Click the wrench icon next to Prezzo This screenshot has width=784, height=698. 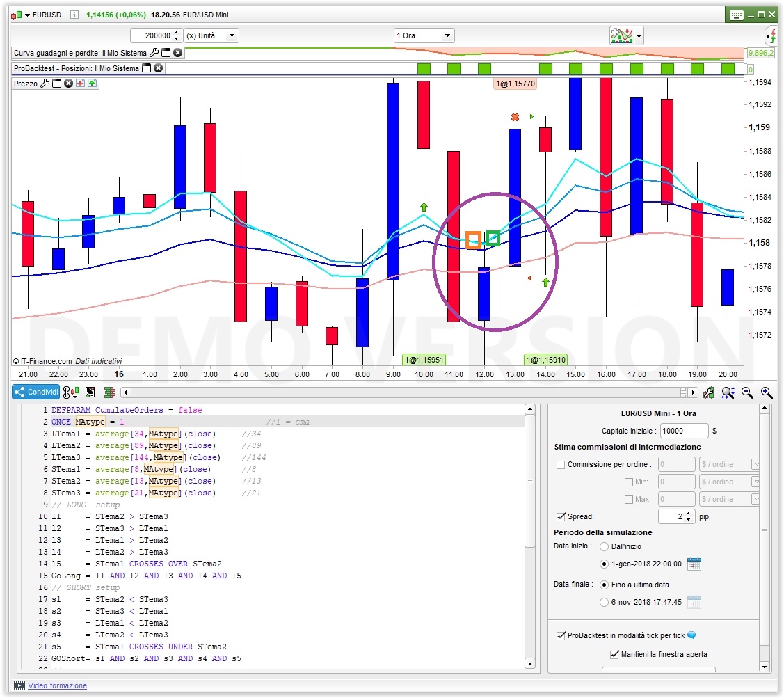(x=45, y=84)
